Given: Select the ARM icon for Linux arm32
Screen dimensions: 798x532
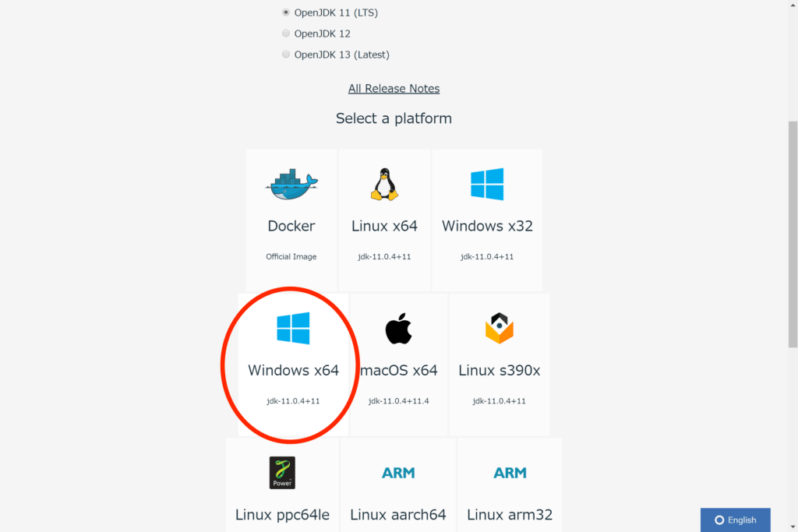Looking at the screenshot, I should pyautogui.click(x=510, y=473).
